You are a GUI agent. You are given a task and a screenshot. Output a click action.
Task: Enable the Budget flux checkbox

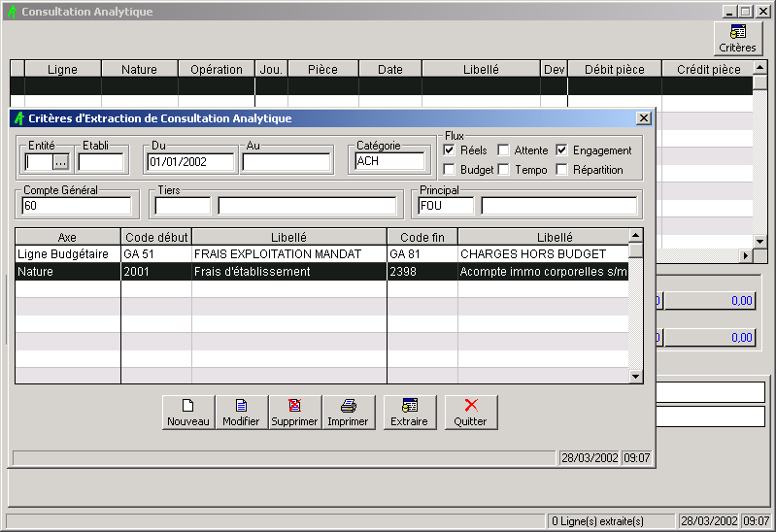tap(450, 170)
